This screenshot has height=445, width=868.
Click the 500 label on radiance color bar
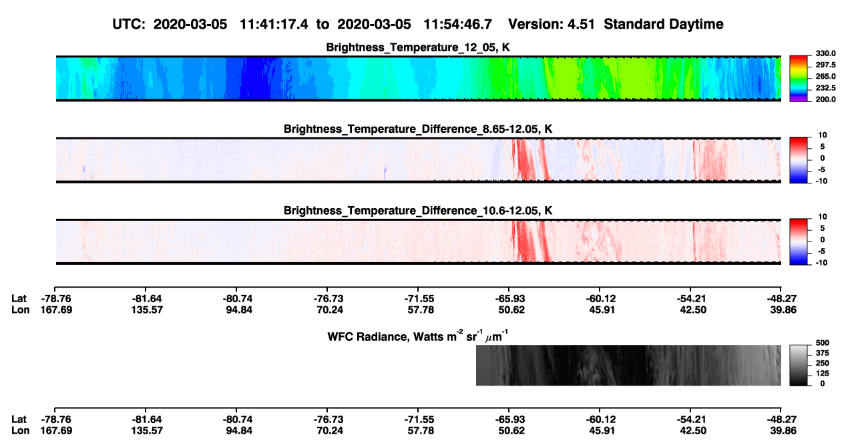(822, 343)
